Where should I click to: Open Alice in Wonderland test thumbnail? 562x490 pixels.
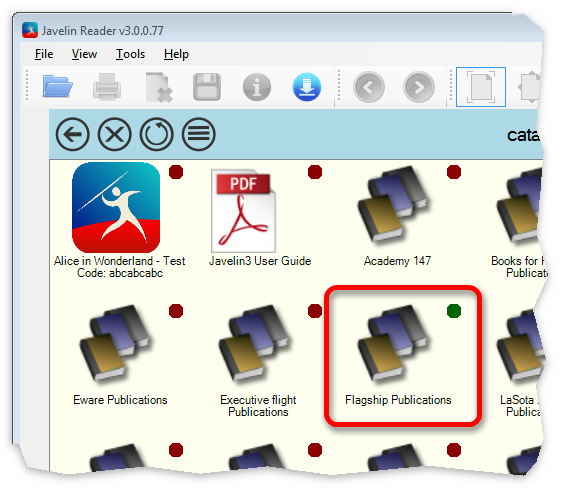116,208
